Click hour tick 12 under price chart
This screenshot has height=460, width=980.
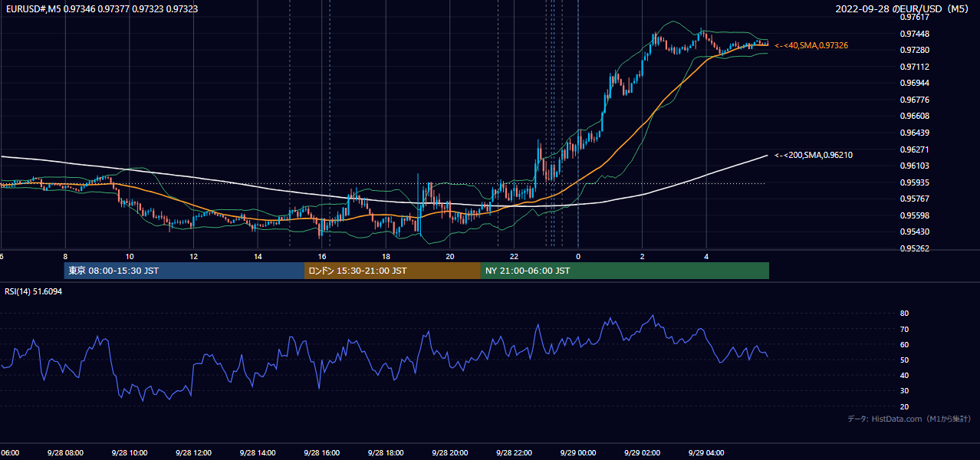[x=193, y=257]
